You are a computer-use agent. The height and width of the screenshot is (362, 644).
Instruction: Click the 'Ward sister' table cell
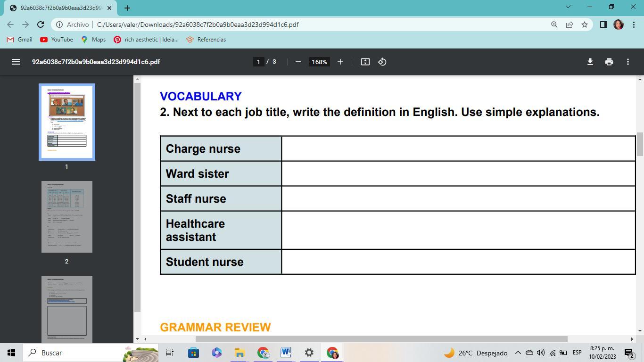221,173
